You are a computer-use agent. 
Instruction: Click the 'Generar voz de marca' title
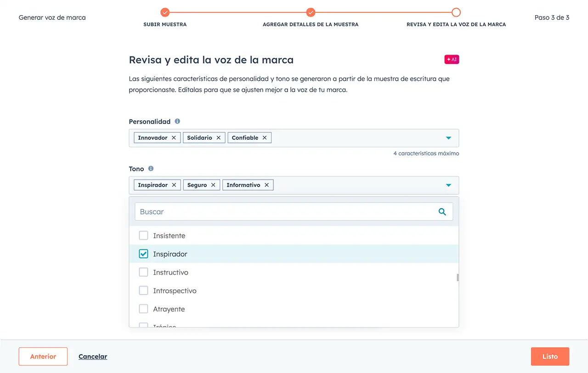pos(52,17)
